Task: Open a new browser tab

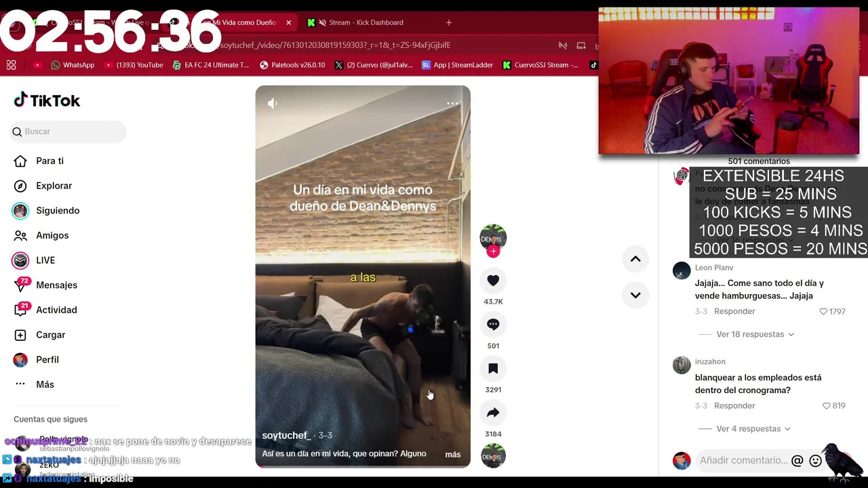Action: (448, 22)
